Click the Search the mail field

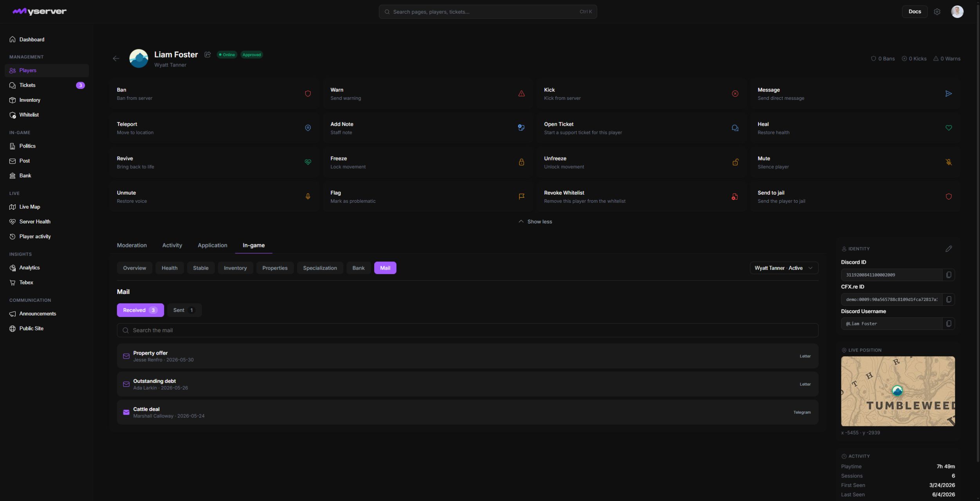[x=467, y=330]
